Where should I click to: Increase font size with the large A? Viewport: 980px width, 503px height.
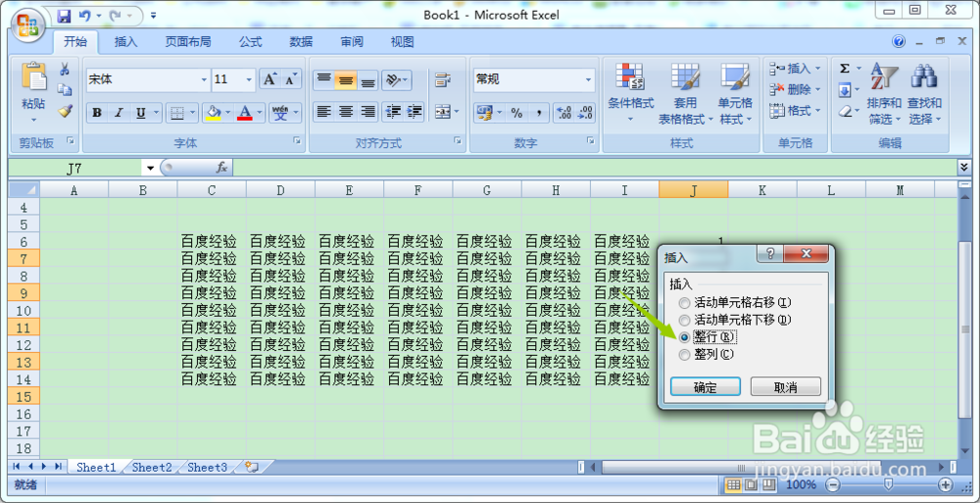(269, 79)
